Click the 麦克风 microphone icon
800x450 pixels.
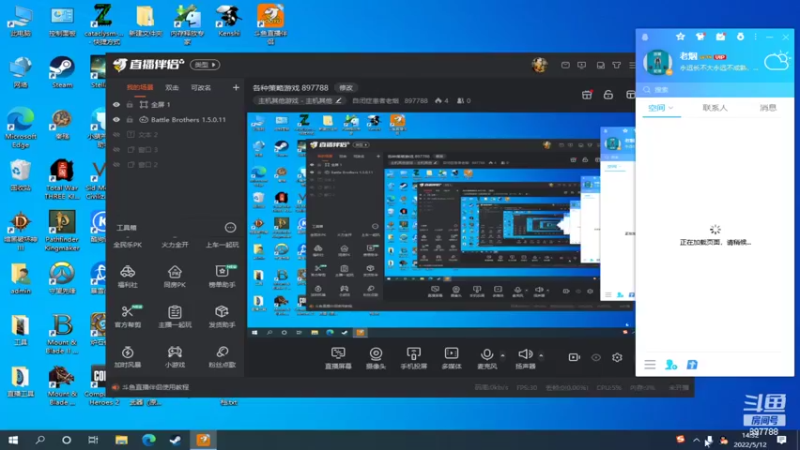pyautogui.click(x=487, y=354)
